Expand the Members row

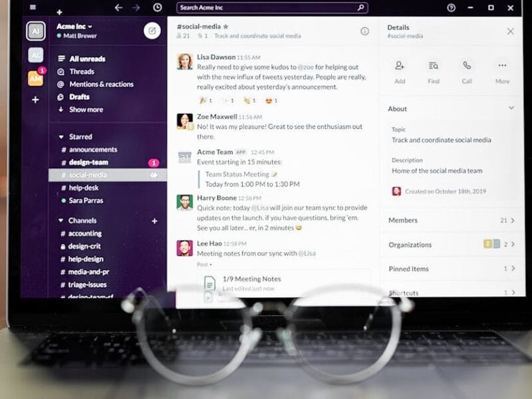tap(452, 221)
